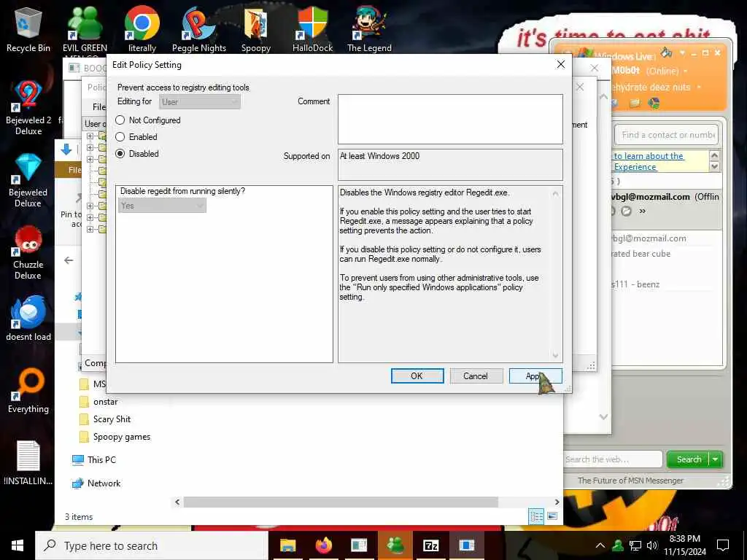Select the Spoopy games folder in Explorer
The image size is (747, 560).
pyautogui.click(x=115, y=437)
